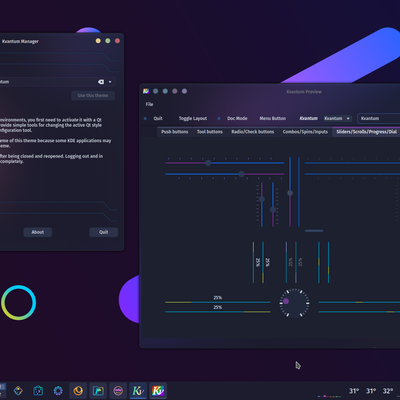Image resolution: width=400 pixels, height=400 pixels.
Task: Click the About button in Kvantum Manager
Action: (38, 232)
